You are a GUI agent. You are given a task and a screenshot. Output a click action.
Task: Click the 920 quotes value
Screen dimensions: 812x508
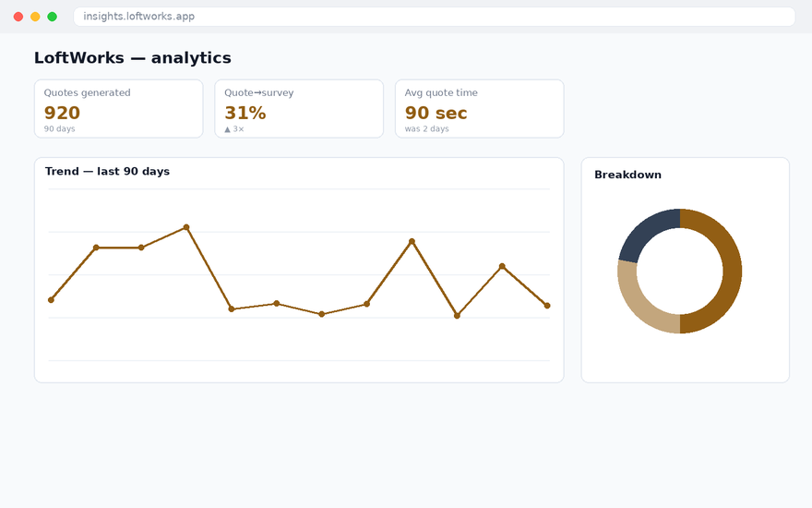click(x=62, y=113)
